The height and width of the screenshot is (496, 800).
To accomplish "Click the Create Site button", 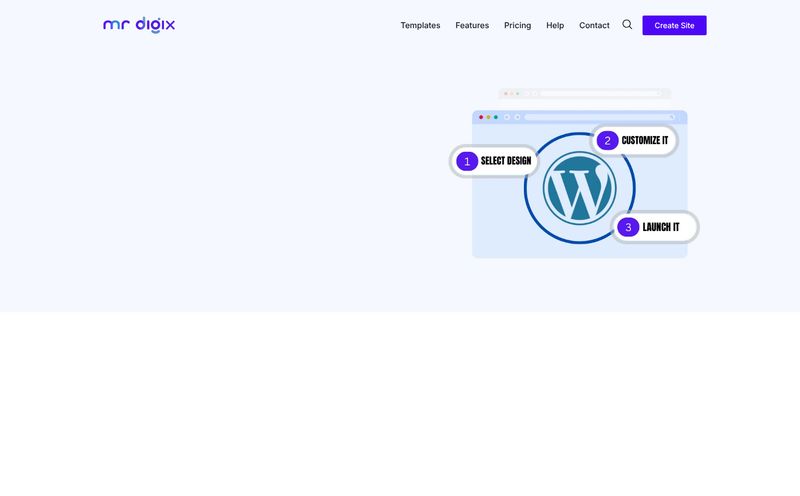I will (674, 26).
